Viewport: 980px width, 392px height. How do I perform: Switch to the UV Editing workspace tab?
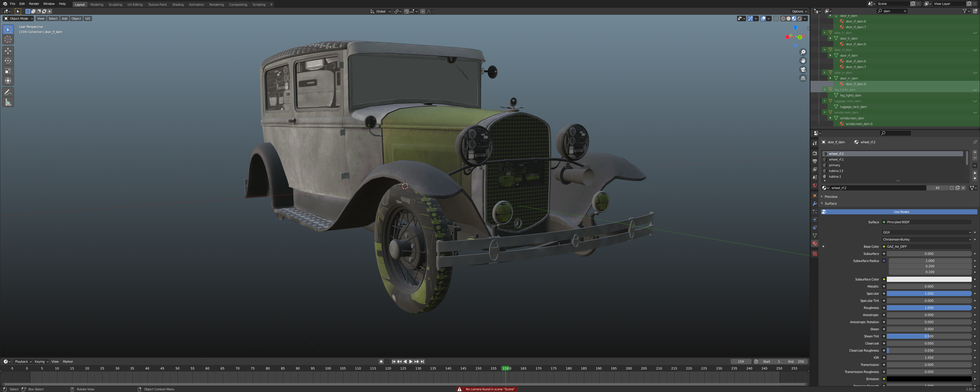pos(135,5)
